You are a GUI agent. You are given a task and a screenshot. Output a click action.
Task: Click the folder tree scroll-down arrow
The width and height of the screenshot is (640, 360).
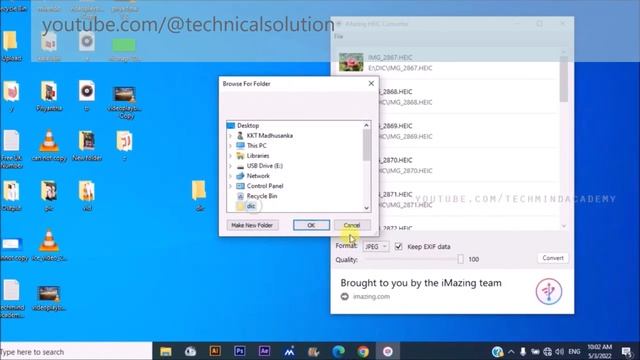(x=366, y=208)
